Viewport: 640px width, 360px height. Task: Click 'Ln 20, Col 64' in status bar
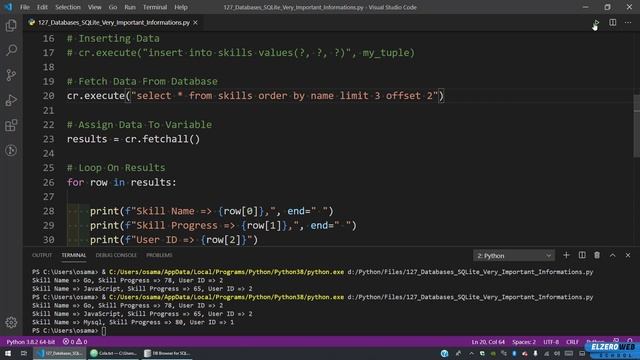488,342
